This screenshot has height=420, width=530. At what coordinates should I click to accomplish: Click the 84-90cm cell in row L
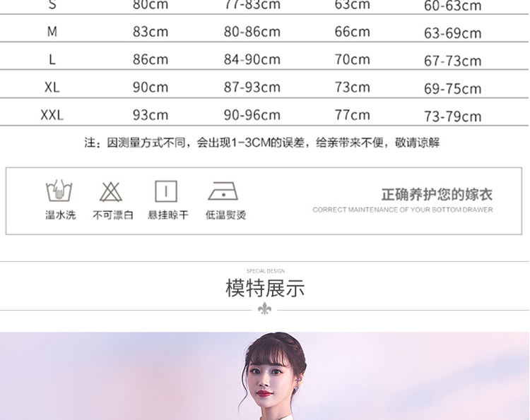point(252,59)
